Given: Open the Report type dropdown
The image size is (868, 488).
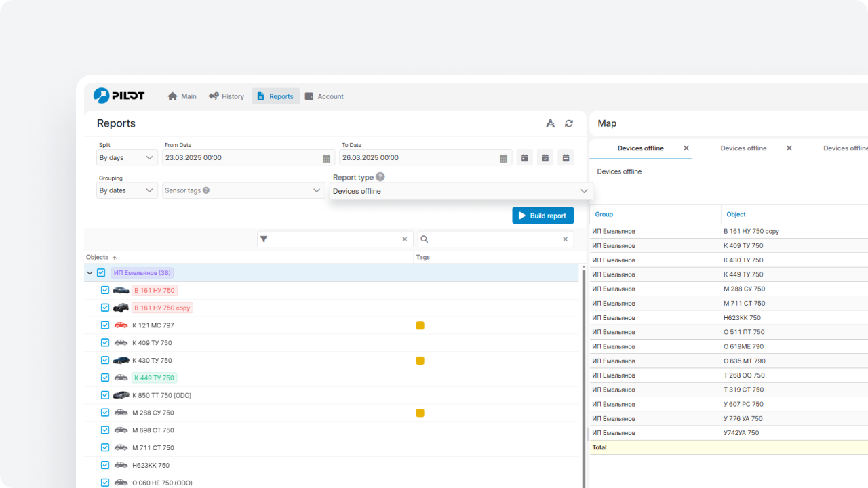Looking at the screenshot, I should (x=460, y=191).
